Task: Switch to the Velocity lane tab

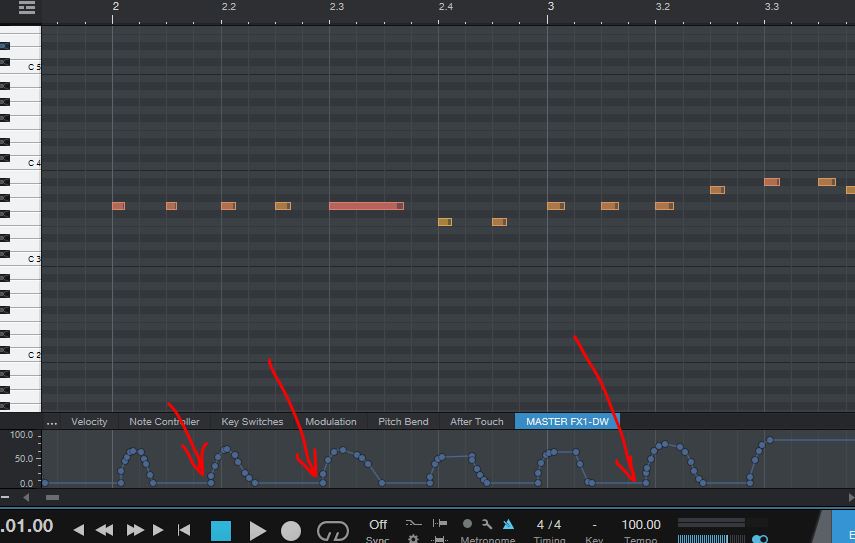Action: pyautogui.click(x=89, y=421)
